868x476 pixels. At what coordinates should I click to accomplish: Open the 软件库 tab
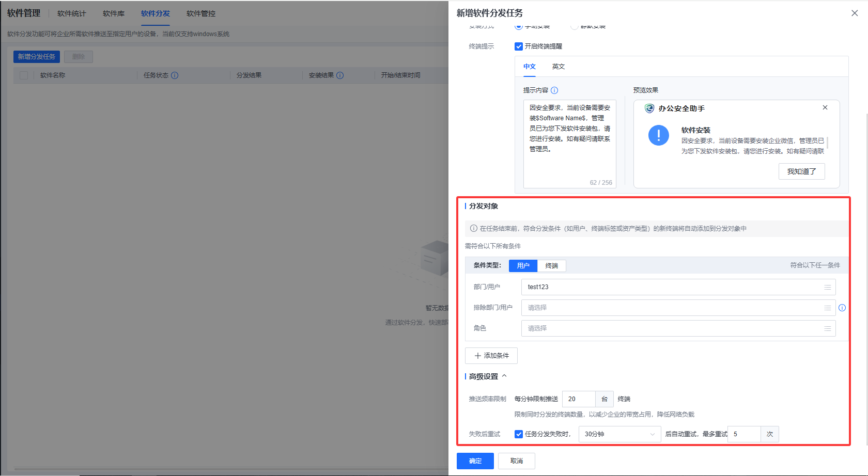point(114,13)
